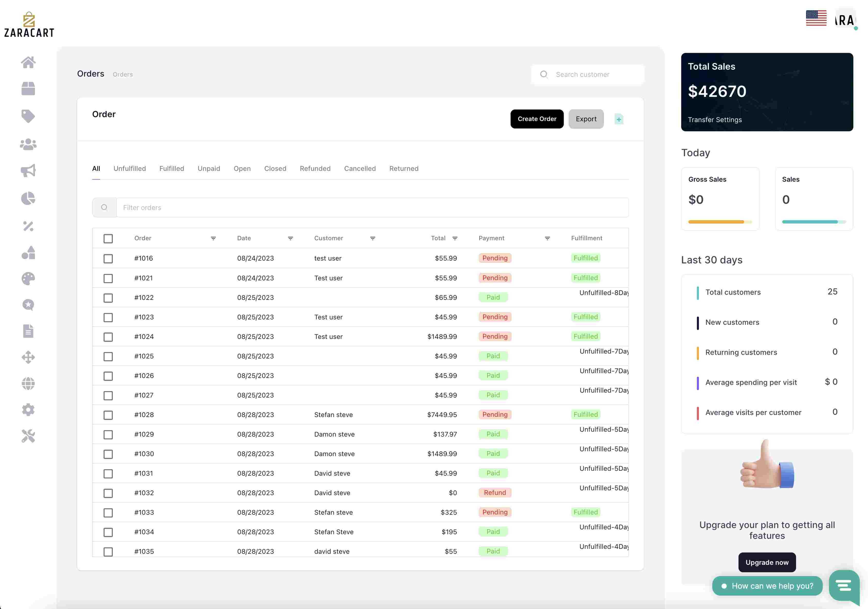Open the Themes palette icon in sidebar

click(x=28, y=279)
